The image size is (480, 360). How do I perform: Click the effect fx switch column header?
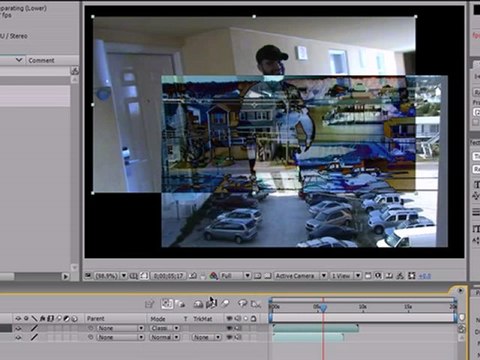click(43, 319)
